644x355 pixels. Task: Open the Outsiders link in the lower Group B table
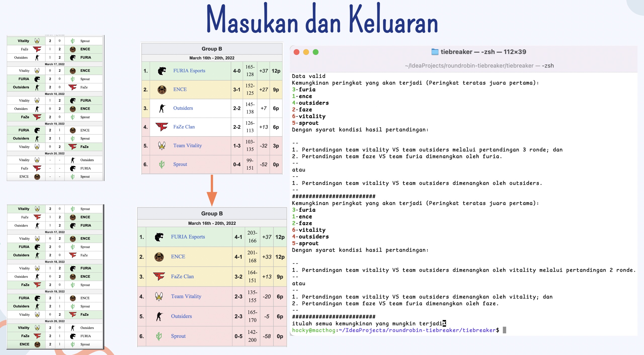point(182,316)
